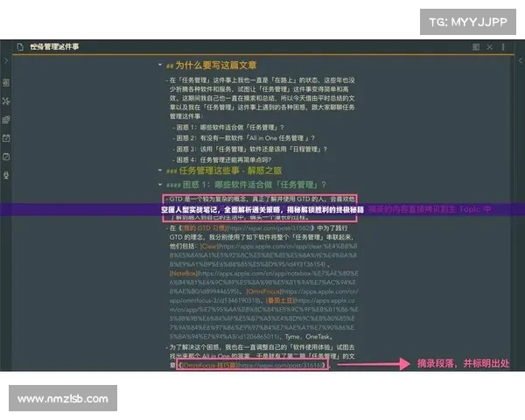The image size is (525, 420).
Task: Click the note title 任务管理这件事
Action: pyautogui.click(x=54, y=47)
